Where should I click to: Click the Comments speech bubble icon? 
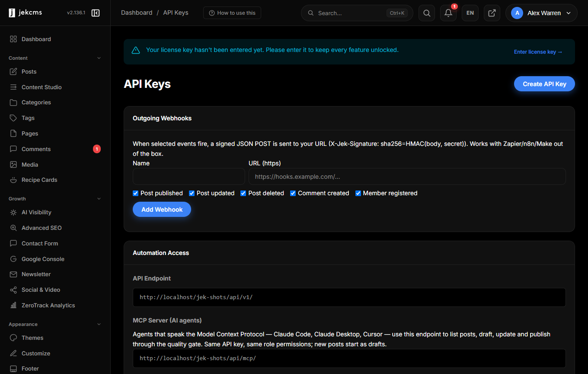tap(13, 149)
